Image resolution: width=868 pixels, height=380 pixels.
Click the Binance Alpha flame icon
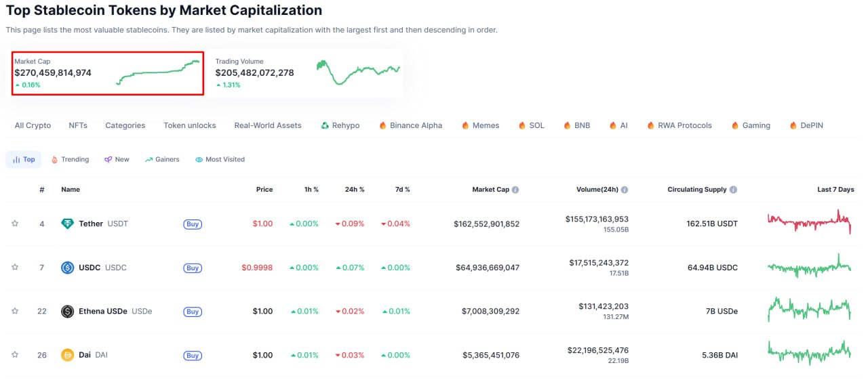coord(382,125)
